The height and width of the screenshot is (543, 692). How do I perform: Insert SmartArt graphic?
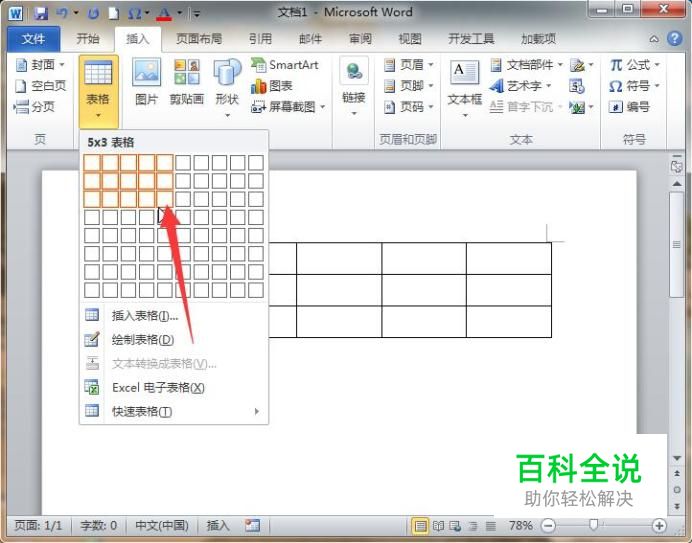pyautogui.click(x=285, y=65)
